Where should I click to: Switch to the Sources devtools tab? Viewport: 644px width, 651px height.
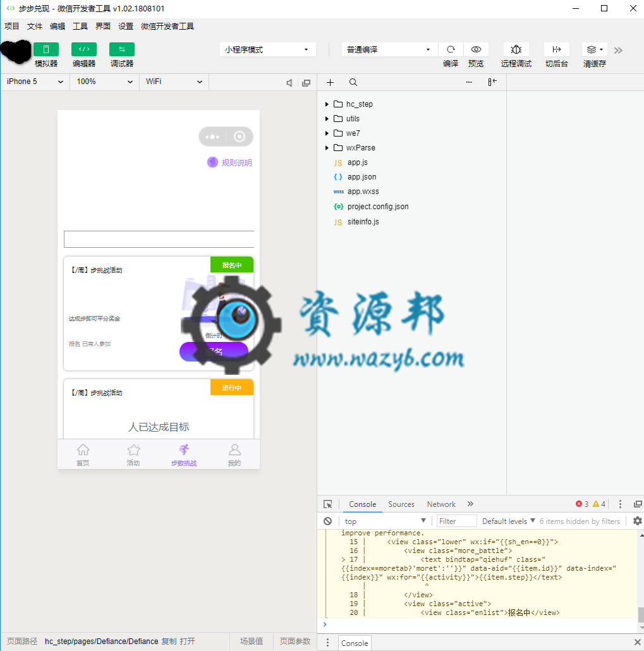pos(401,504)
